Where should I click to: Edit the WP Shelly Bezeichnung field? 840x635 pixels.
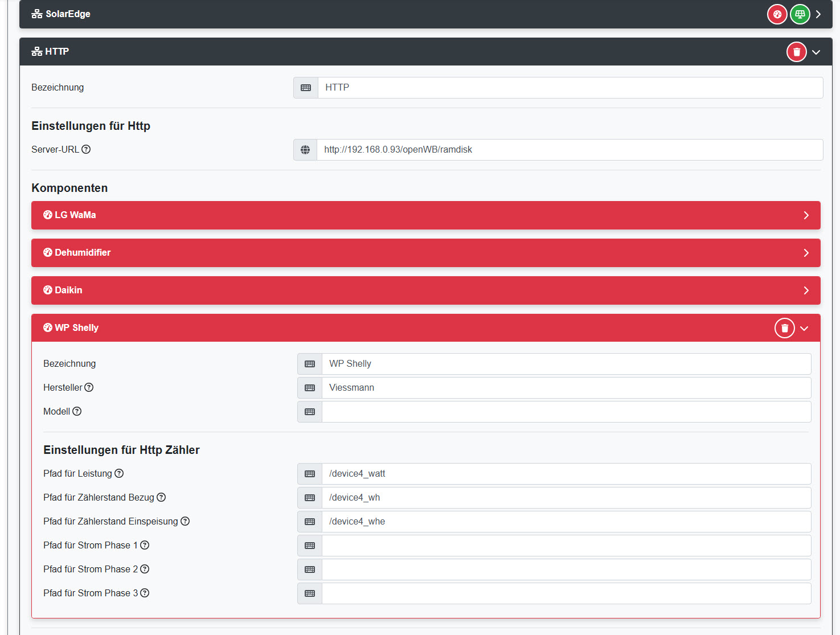(566, 364)
